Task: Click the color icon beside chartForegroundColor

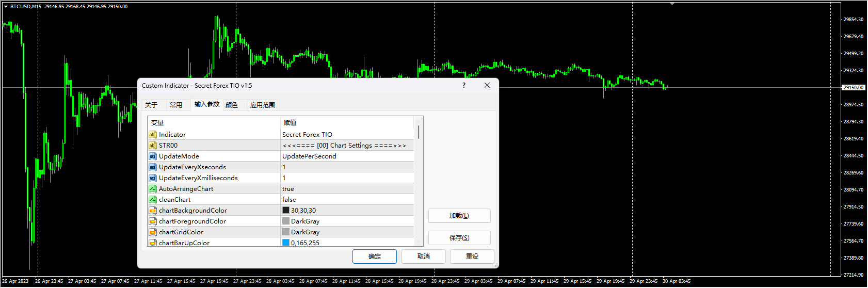Action: point(152,221)
